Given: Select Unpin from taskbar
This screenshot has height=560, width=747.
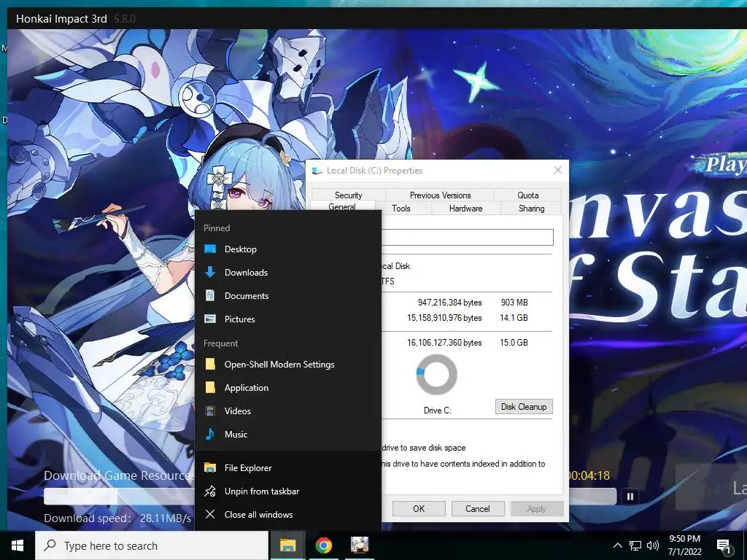Looking at the screenshot, I should (x=287, y=491).
